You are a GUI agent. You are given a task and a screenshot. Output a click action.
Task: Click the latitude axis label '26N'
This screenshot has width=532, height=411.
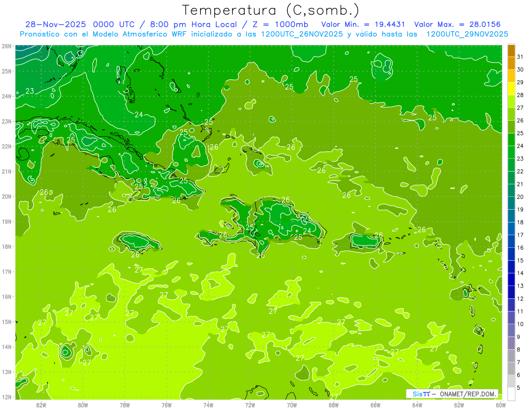6,46
